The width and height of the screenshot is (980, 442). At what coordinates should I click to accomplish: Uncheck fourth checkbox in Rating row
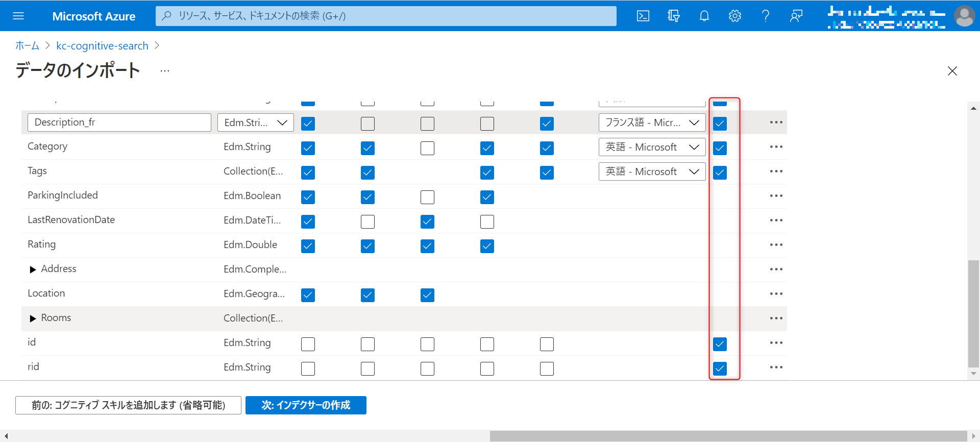click(487, 246)
